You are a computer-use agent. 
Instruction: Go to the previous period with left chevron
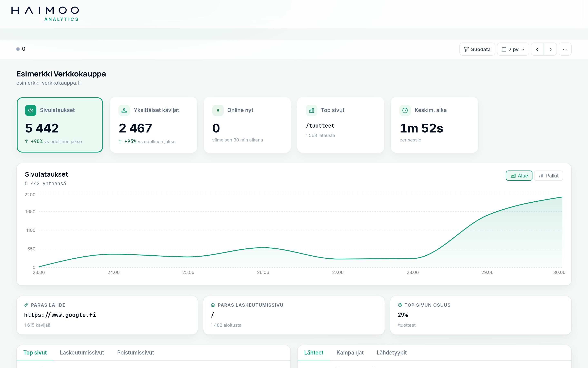pyautogui.click(x=537, y=49)
